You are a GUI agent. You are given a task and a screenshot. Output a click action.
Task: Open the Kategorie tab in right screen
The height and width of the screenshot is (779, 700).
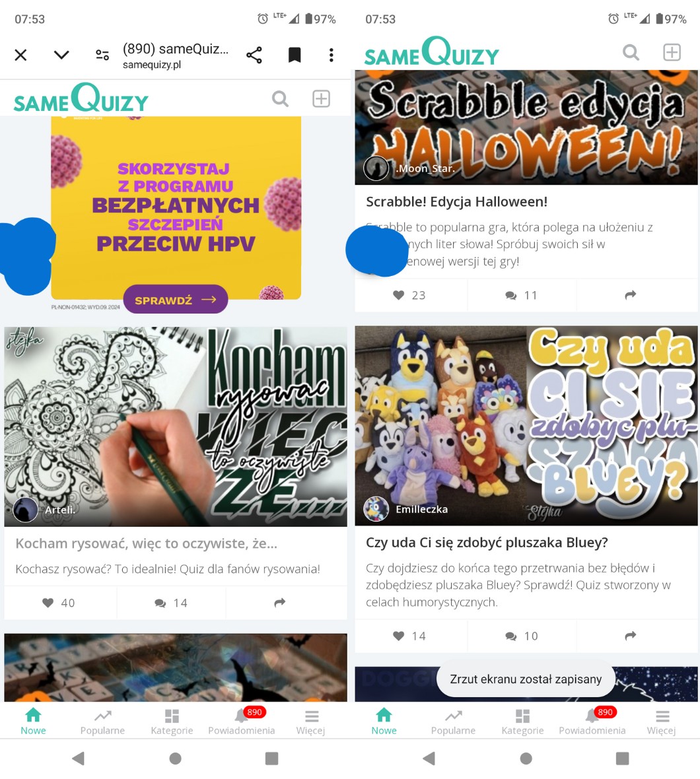click(x=522, y=722)
